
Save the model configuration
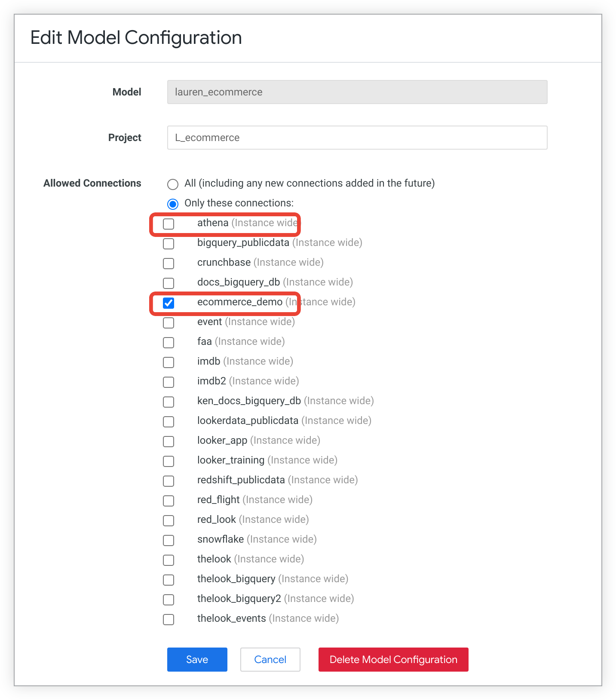coord(197,660)
